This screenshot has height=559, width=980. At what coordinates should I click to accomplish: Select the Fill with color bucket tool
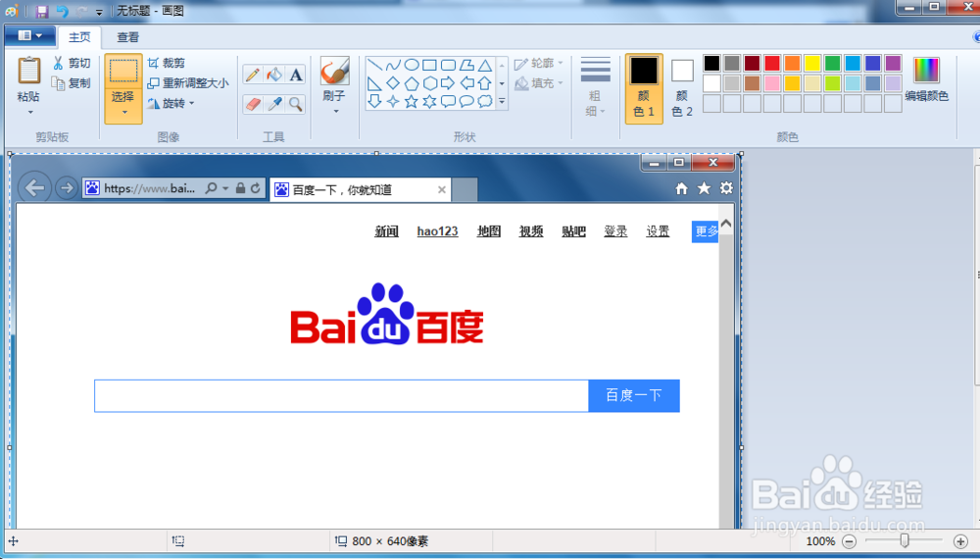pyautogui.click(x=273, y=76)
